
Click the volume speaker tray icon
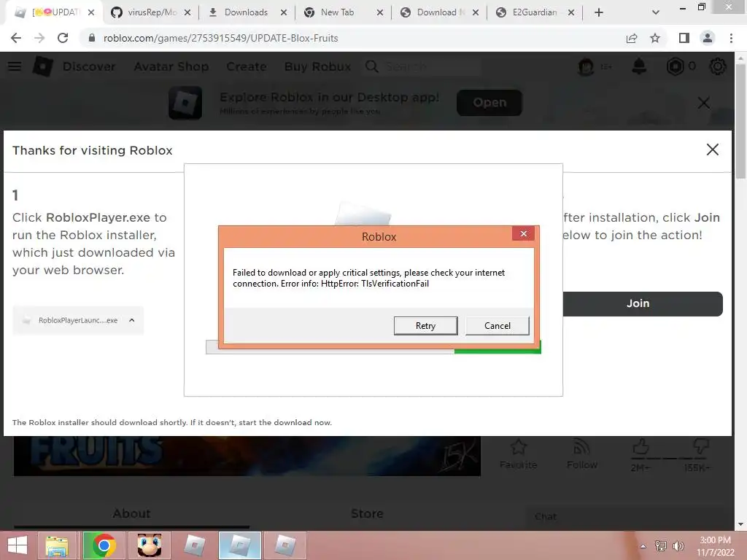point(678,546)
